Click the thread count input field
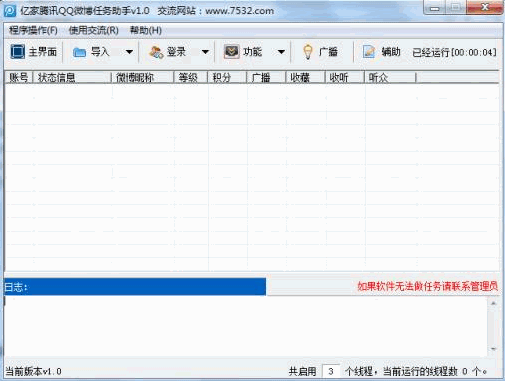The image size is (505, 381). coord(331,371)
